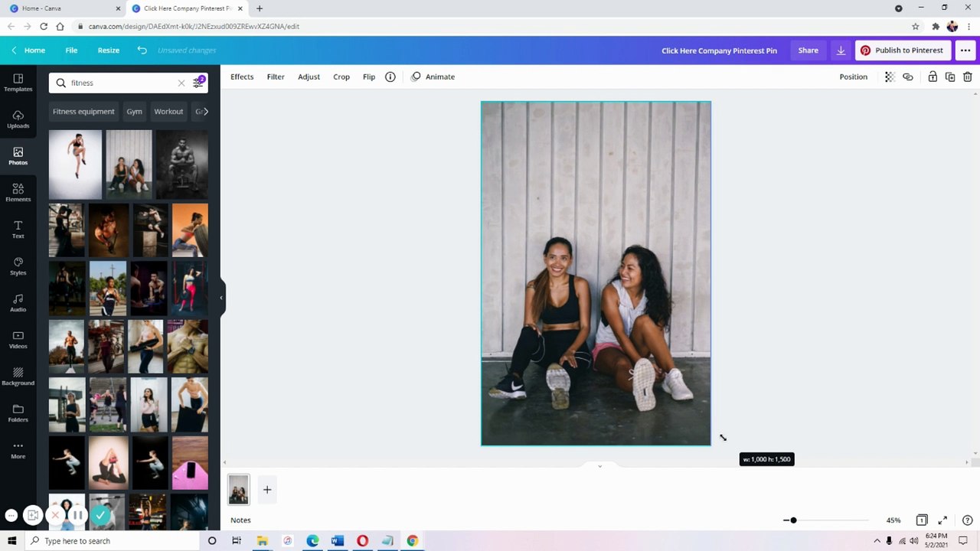Screen dimensions: 980x551
Task: Open the File menu
Action: tap(71, 51)
